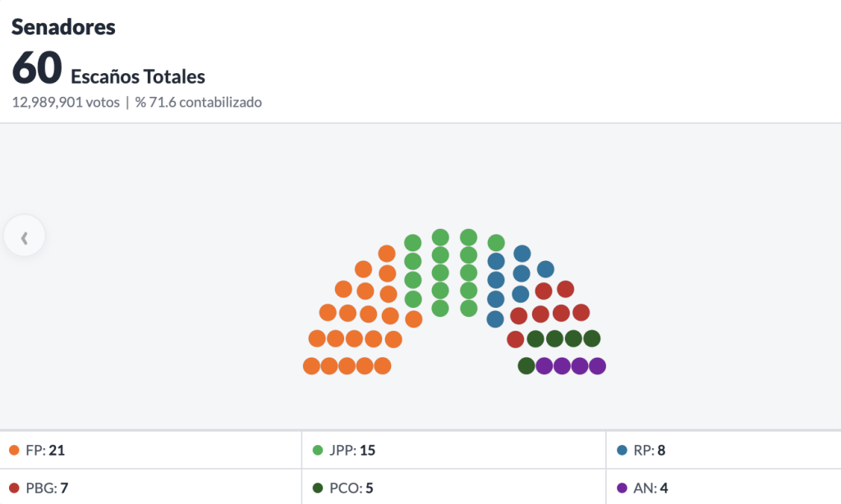Click the dark green seat in bottom row
The image size is (841, 504).
(526, 366)
